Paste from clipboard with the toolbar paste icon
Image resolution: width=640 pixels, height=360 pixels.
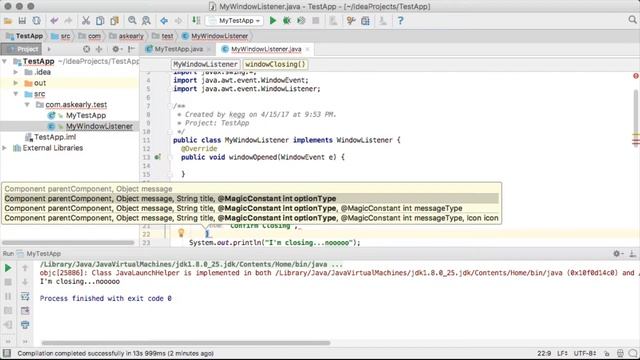coord(114,21)
